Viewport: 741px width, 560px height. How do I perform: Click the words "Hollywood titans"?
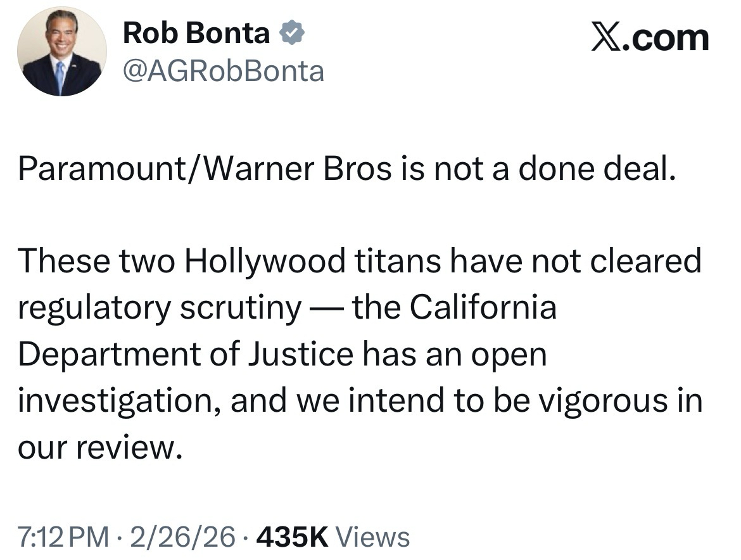coord(308,261)
